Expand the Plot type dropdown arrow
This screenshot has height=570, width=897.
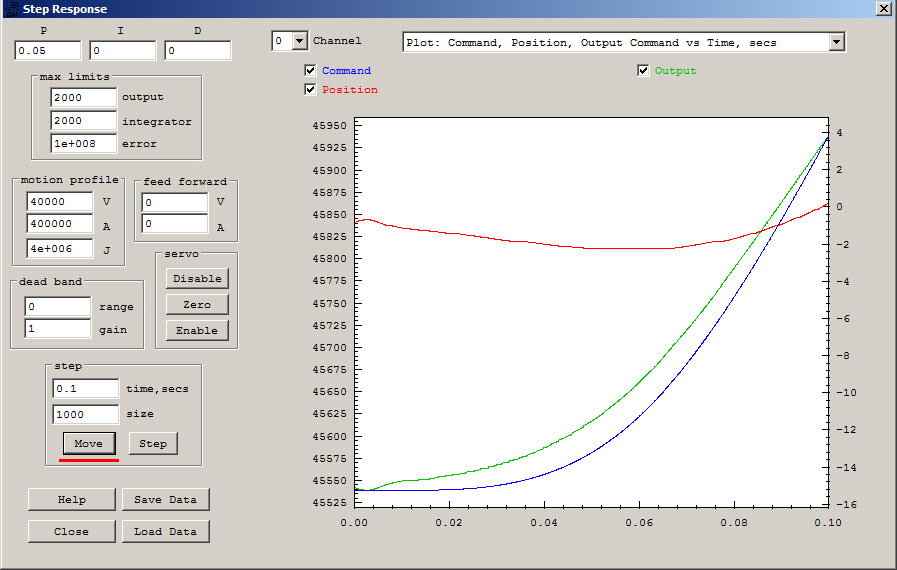(836, 42)
